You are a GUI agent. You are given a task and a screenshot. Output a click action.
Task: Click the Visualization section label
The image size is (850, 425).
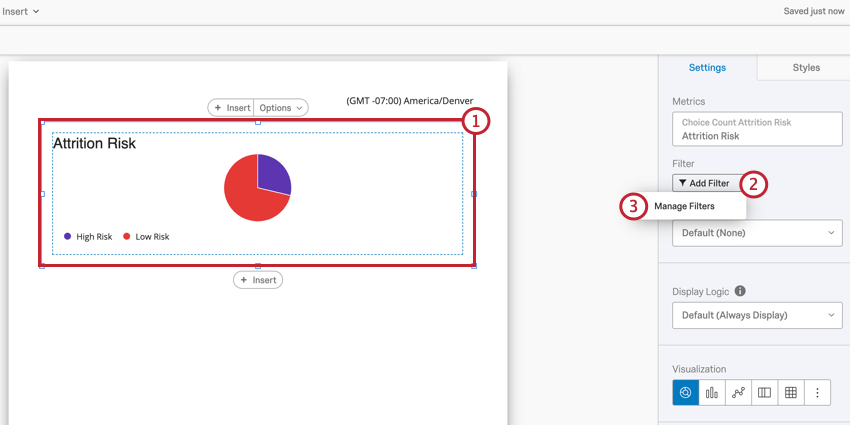(x=699, y=369)
